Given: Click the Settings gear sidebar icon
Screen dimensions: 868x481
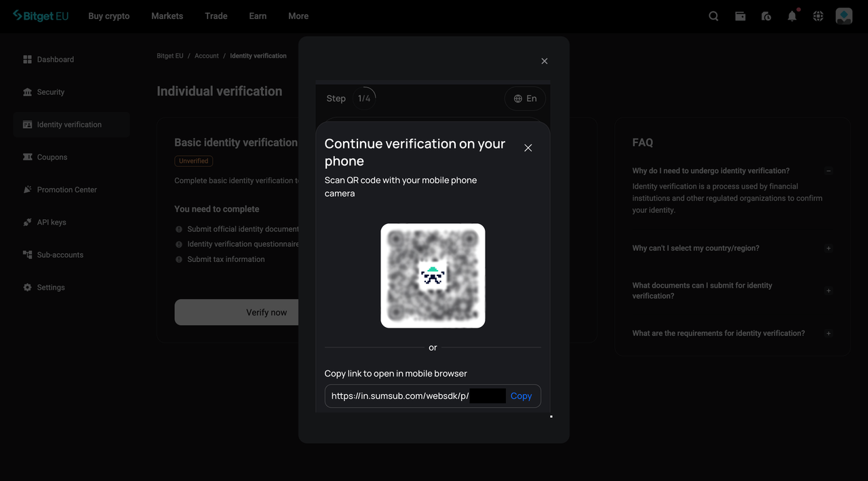Looking at the screenshot, I should [x=27, y=288].
